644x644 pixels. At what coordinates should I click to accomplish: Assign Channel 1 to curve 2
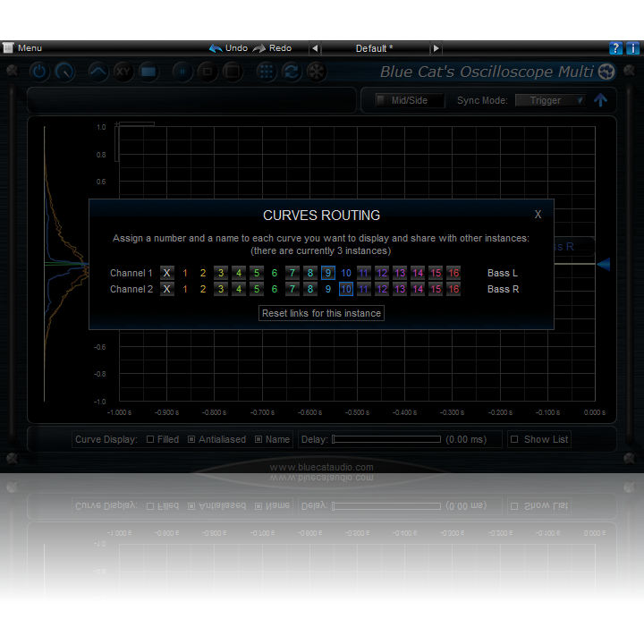coord(203,273)
